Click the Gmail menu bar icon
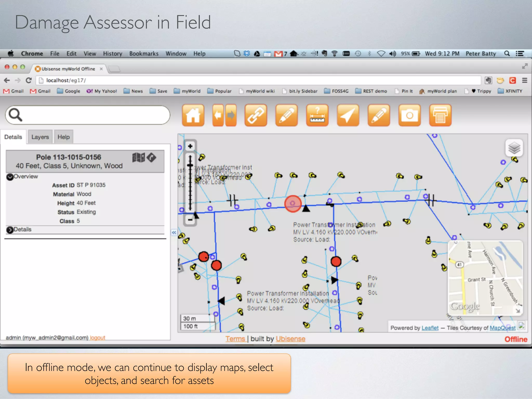 (x=278, y=54)
